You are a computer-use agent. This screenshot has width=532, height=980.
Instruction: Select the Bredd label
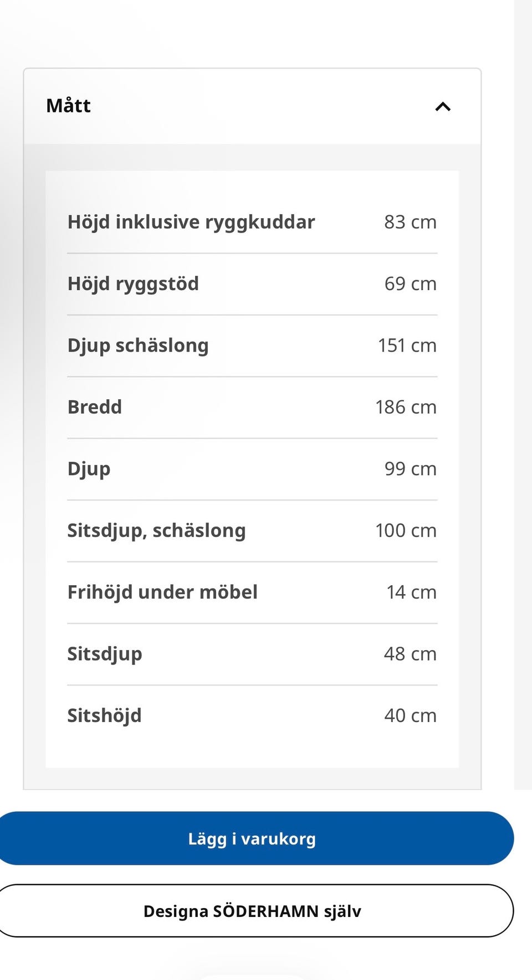[95, 407]
